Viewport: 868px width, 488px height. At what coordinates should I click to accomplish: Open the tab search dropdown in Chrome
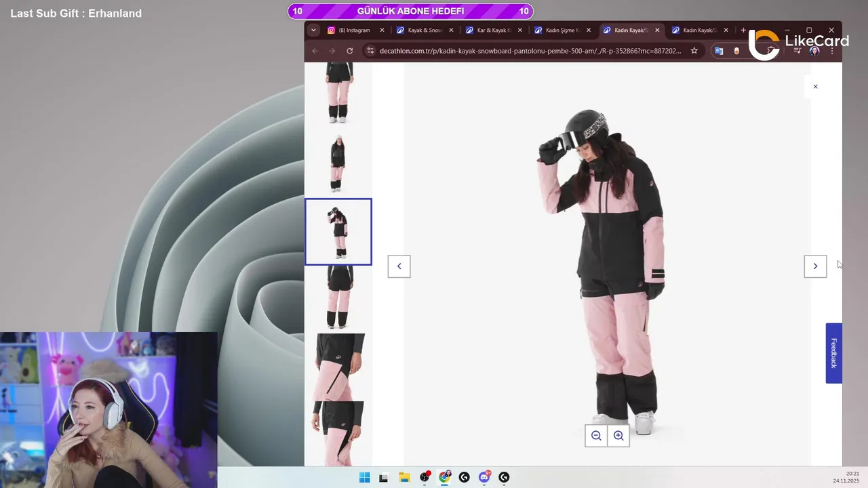313,30
